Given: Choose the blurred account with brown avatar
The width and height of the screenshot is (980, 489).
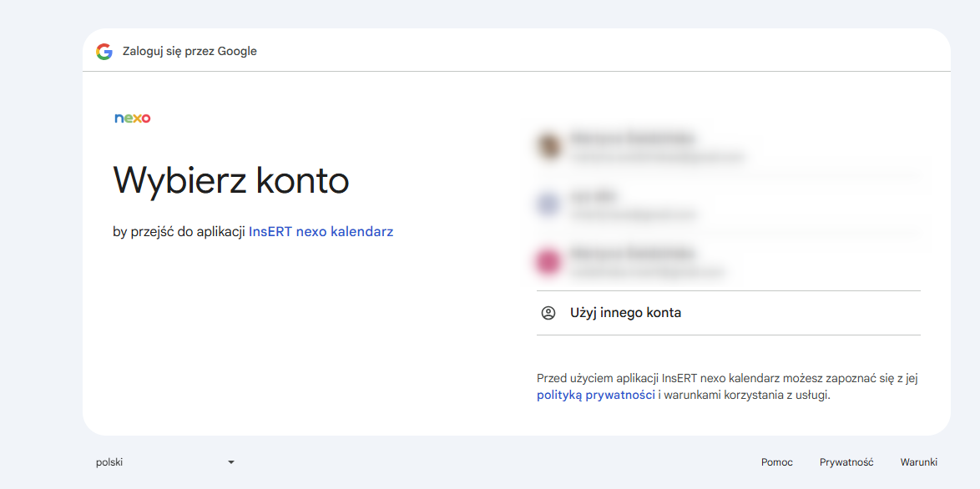Looking at the screenshot, I should (728, 147).
